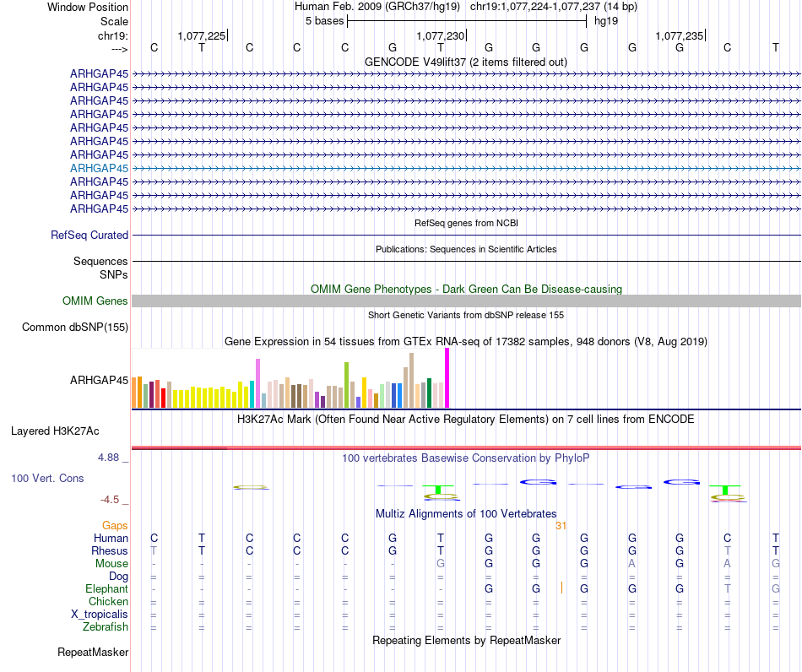Click the light-blue highlighted ARHGAP45 transcript label

[x=100, y=168]
